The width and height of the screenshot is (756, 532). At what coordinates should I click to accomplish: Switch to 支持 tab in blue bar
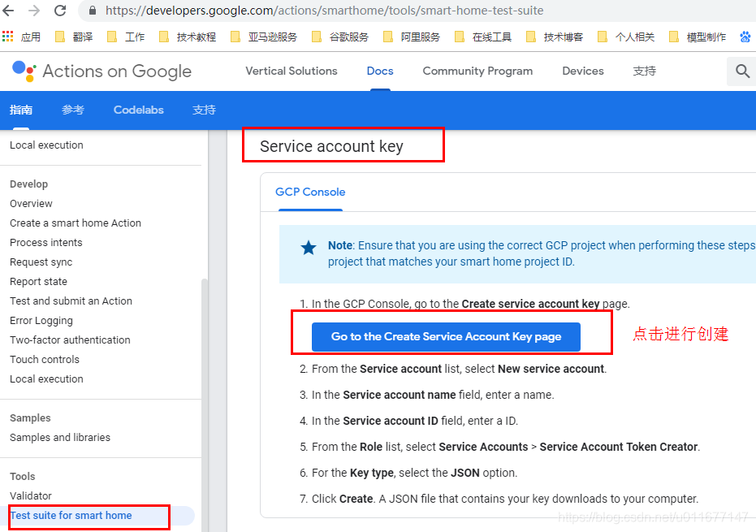[x=204, y=110]
